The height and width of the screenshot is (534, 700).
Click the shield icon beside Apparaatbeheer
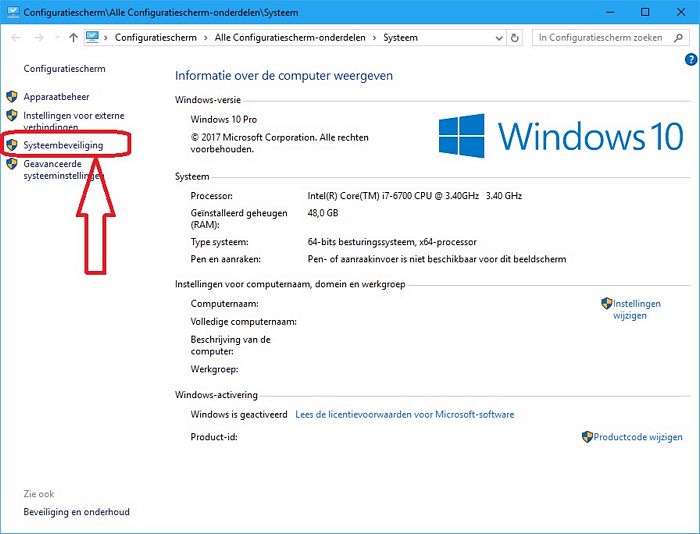(12, 96)
